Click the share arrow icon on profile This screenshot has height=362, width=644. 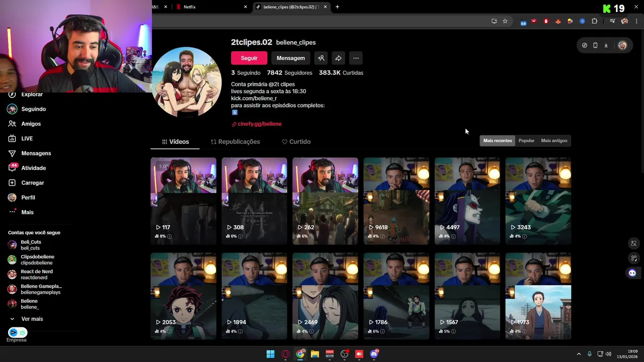tap(339, 58)
